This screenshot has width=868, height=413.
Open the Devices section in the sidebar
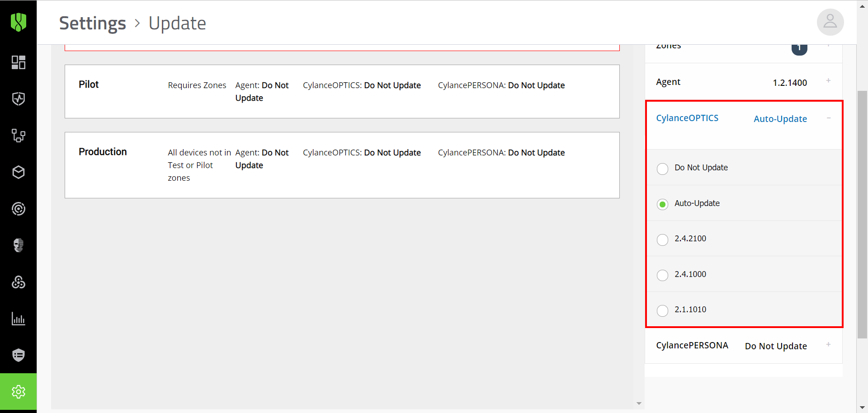coord(19,172)
